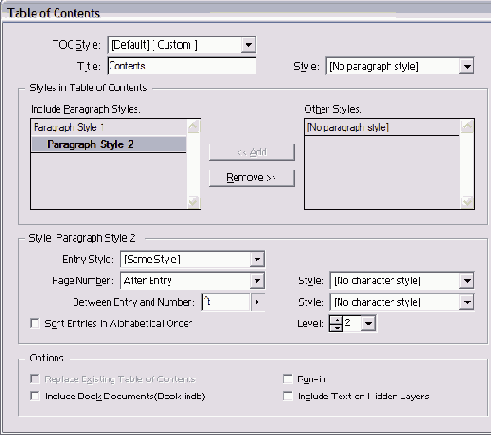This screenshot has height=435, width=491.
Task: Click the Title input field
Action: tap(182, 66)
